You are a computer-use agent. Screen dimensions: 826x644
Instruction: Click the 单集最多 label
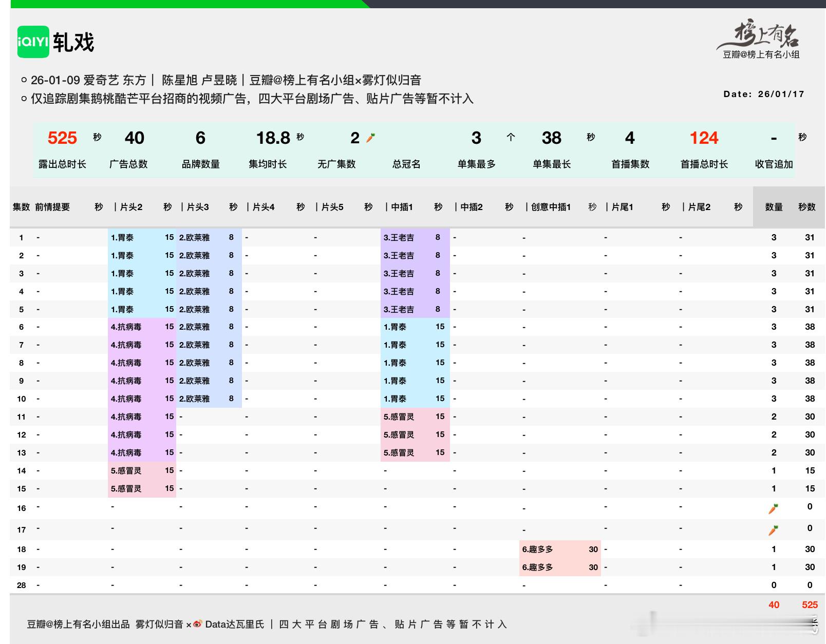[477, 164]
